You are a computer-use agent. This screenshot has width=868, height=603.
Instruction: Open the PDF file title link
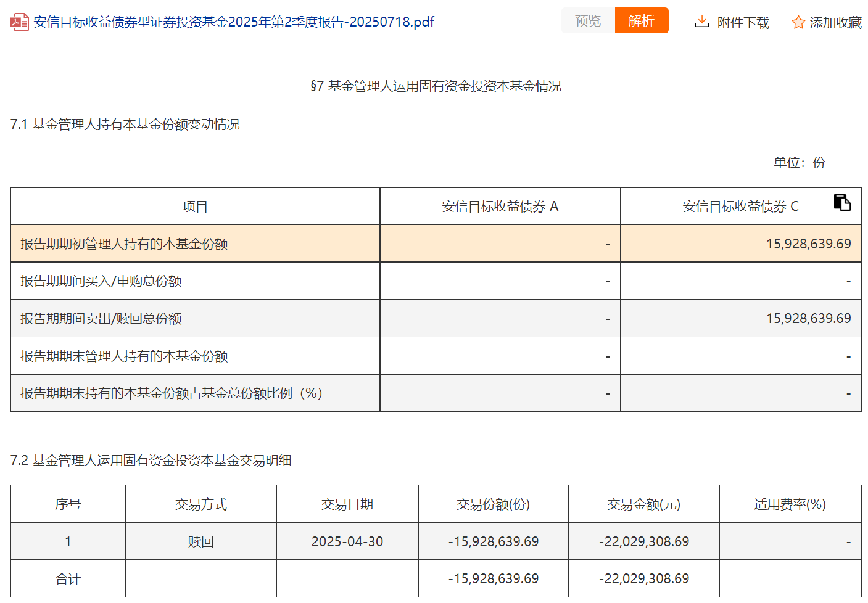pyautogui.click(x=234, y=22)
